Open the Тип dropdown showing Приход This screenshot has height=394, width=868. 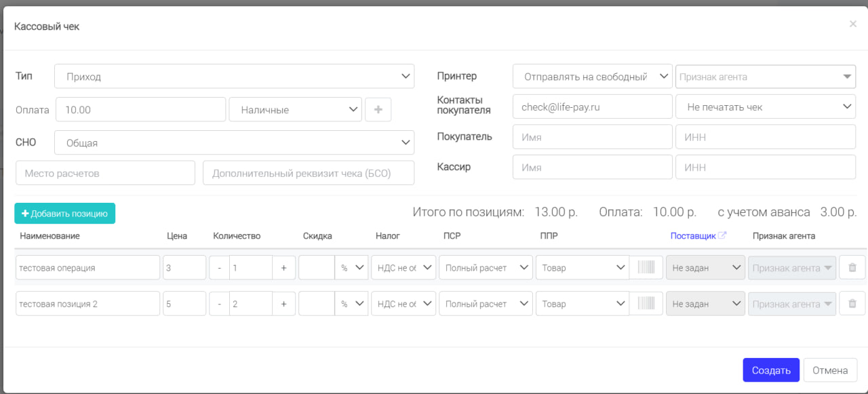[234, 76]
